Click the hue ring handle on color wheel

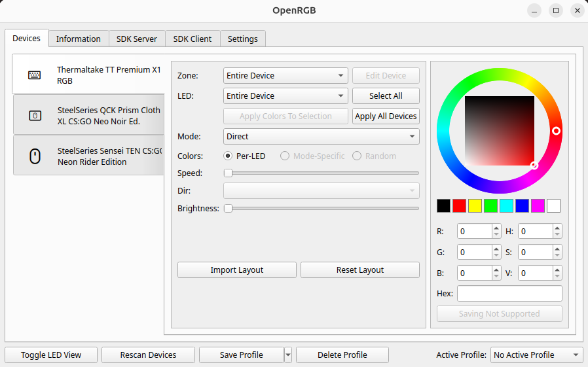coord(556,131)
